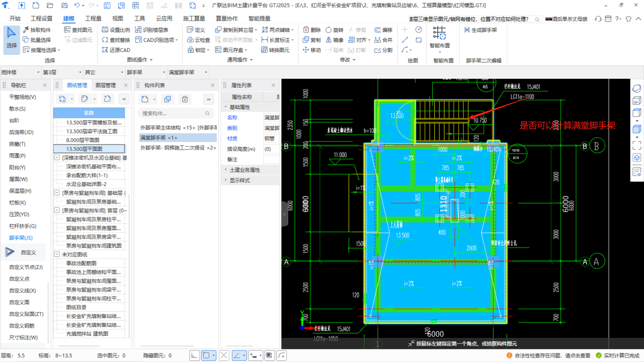This screenshot has width=644, height=362.
Task: Toggle fullscreen view icon on right toolbar
Action: [x=636, y=145]
